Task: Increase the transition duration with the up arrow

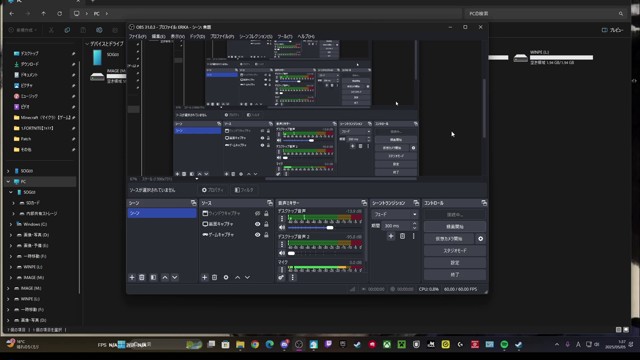Action: pyautogui.click(x=415, y=223)
